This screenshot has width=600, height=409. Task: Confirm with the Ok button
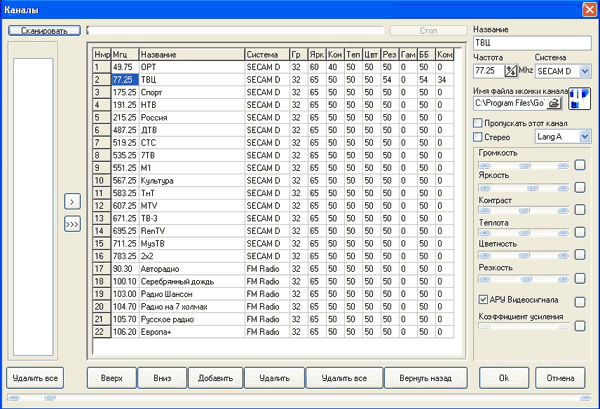click(504, 378)
